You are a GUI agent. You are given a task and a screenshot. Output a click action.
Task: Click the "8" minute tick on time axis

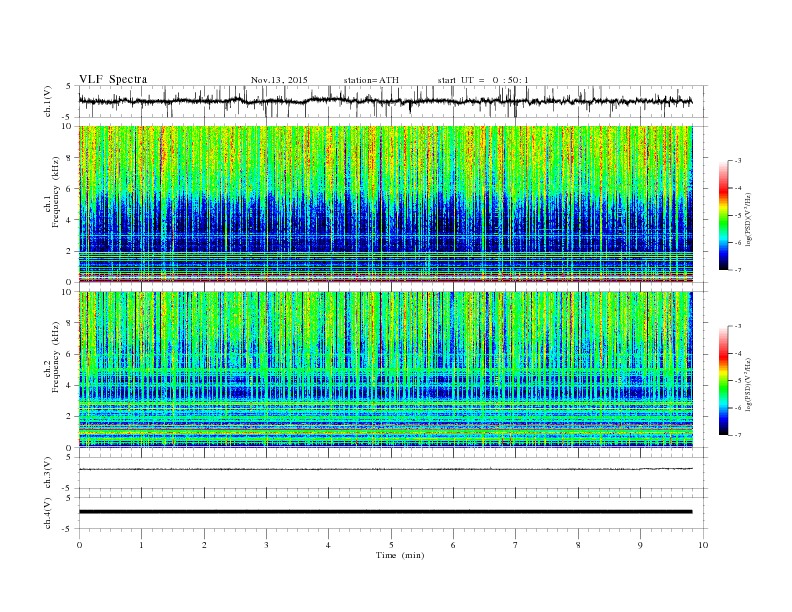(578, 545)
